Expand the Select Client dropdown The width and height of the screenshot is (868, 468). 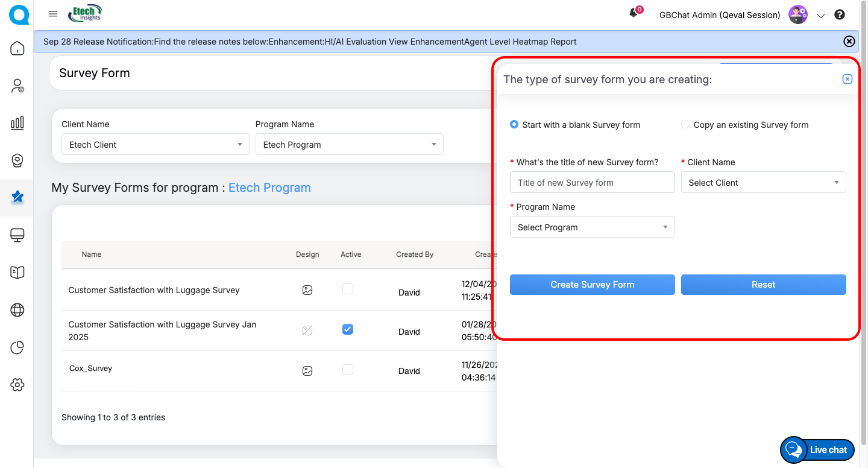[x=763, y=183]
